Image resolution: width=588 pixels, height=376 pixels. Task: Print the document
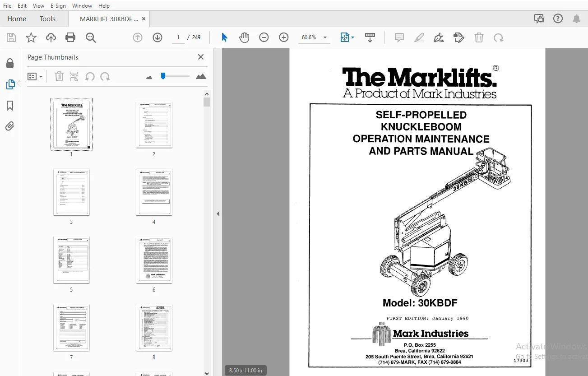coord(70,37)
